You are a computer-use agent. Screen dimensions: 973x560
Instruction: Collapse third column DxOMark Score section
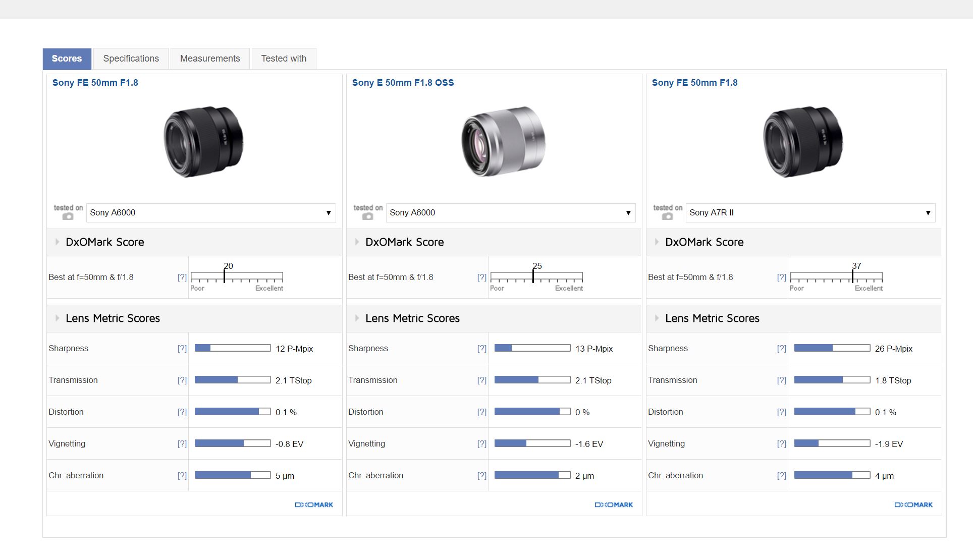[657, 242]
